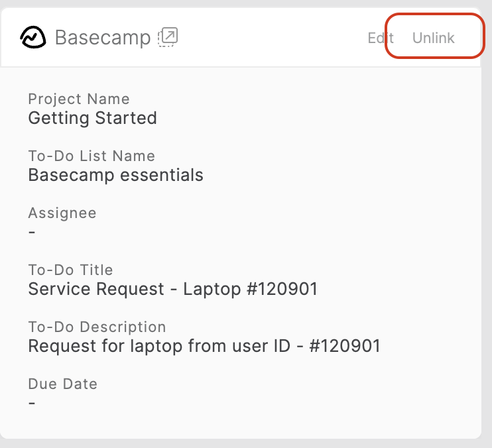Select the Service Request - Laptop title text

[x=172, y=289]
